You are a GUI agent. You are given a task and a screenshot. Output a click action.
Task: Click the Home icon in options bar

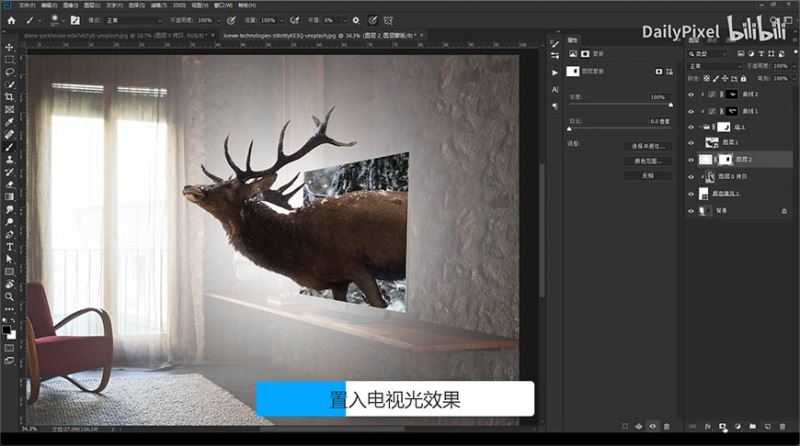[12, 19]
